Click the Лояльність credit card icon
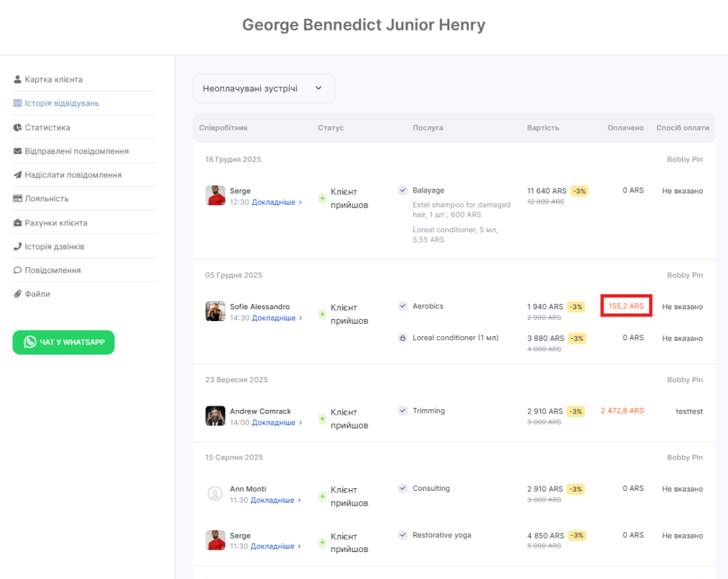This screenshot has width=728, height=579. [x=18, y=199]
